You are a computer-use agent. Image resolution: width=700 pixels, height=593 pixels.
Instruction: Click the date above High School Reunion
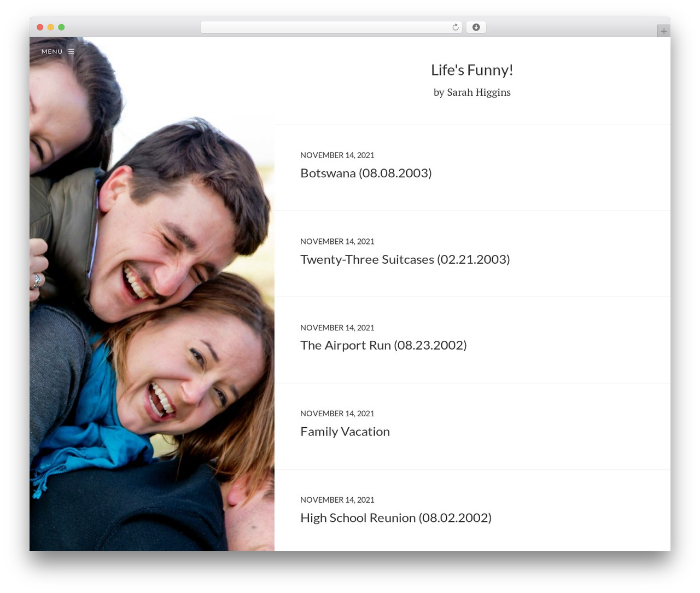pos(337,500)
